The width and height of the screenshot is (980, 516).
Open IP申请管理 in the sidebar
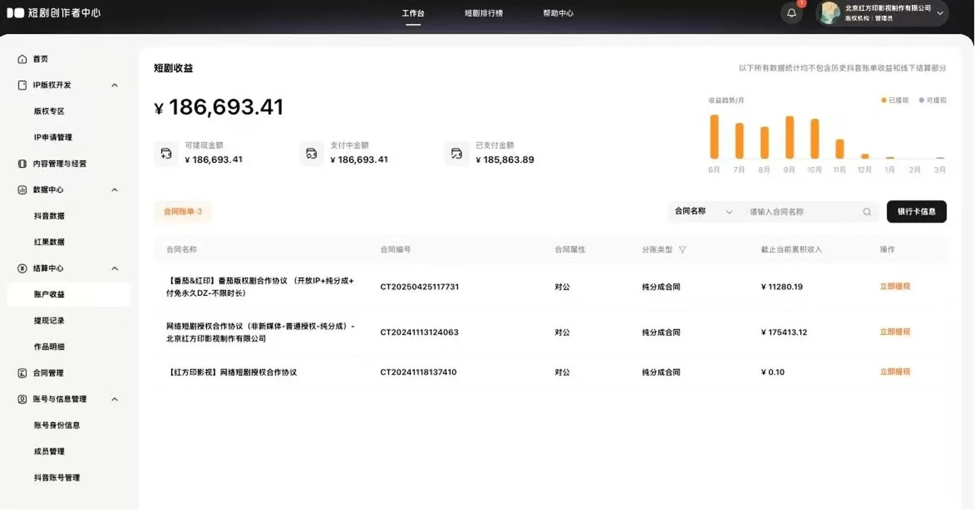[53, 137]
